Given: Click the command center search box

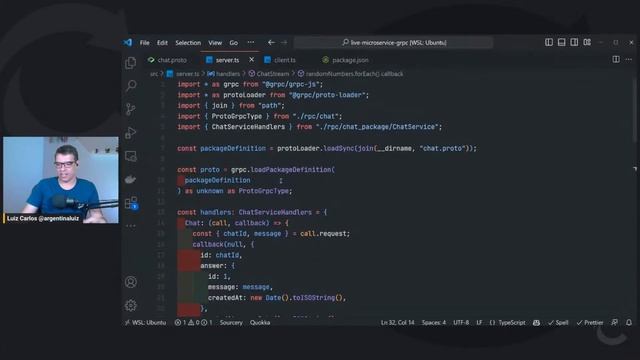Looking at the screenshot, I should coord(393,42).
